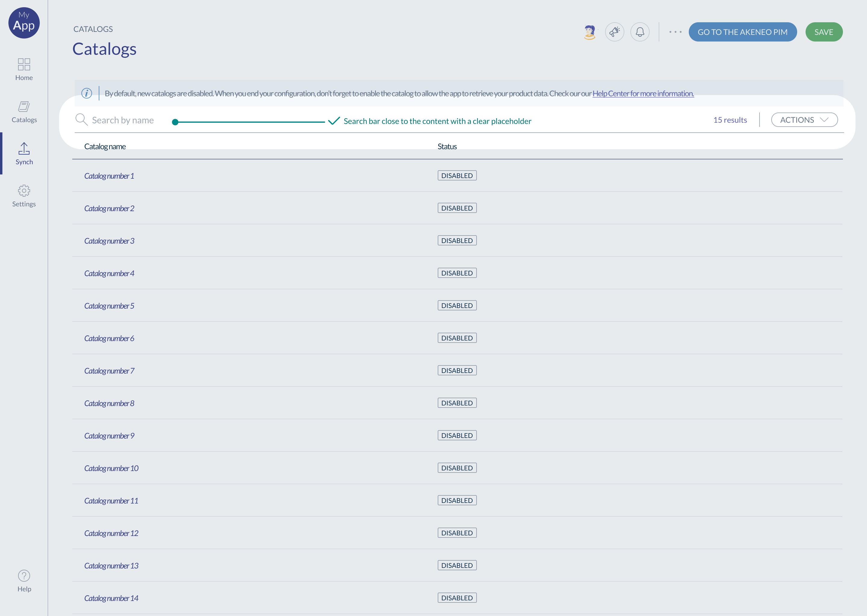Open the Home section icon
This screenshot has height=616, width=867.
point(24,64)
